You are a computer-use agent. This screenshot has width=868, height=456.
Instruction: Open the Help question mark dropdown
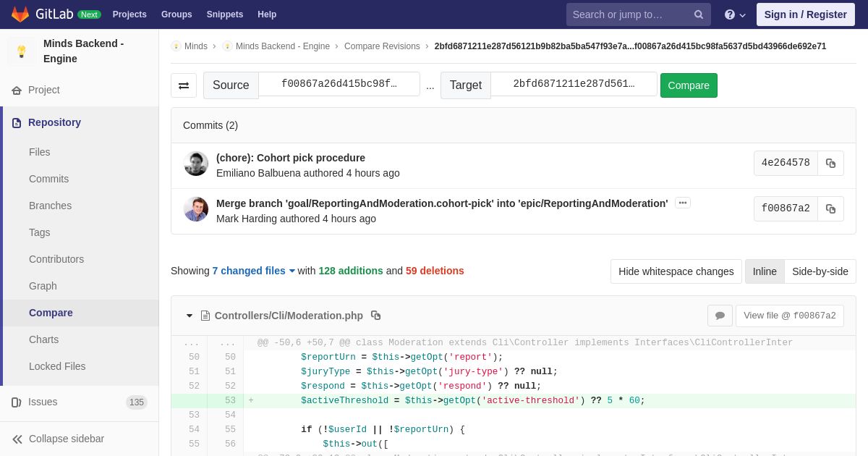[735, 14]
